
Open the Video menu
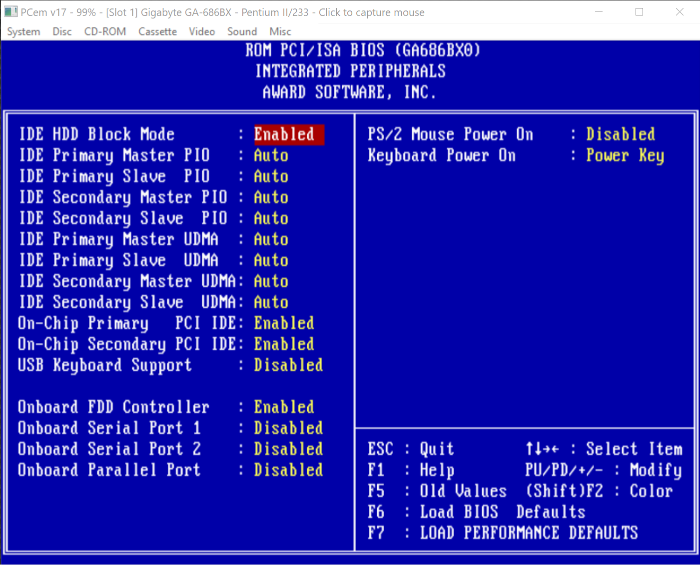[202, 32]
